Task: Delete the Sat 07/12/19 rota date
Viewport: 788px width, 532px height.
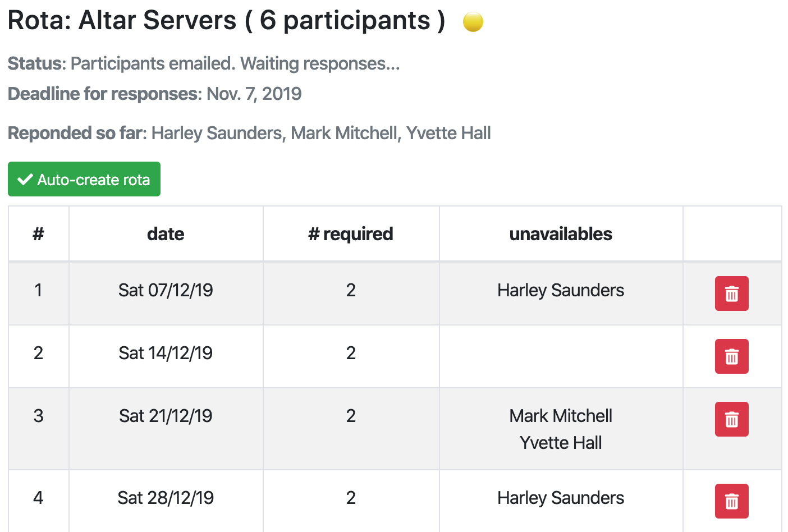Action: pyautogui.click(x=731, y=293)
